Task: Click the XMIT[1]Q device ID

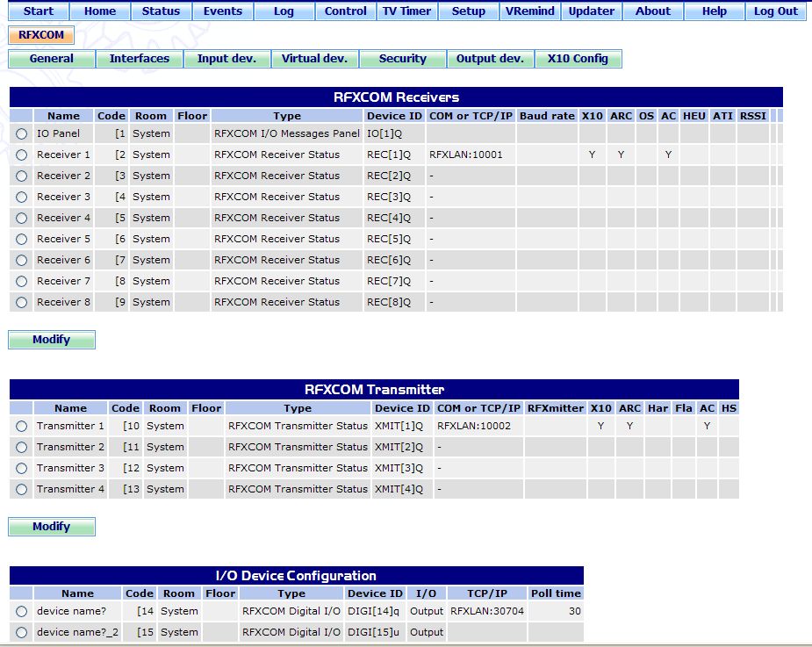Action: coord(399,426)
